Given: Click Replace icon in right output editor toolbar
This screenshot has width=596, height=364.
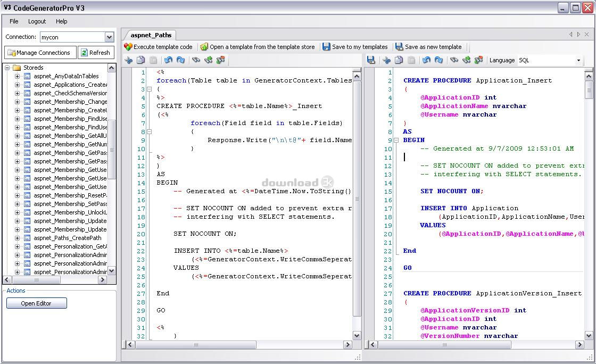Looking at the screenshot, I should coord(478,60).
